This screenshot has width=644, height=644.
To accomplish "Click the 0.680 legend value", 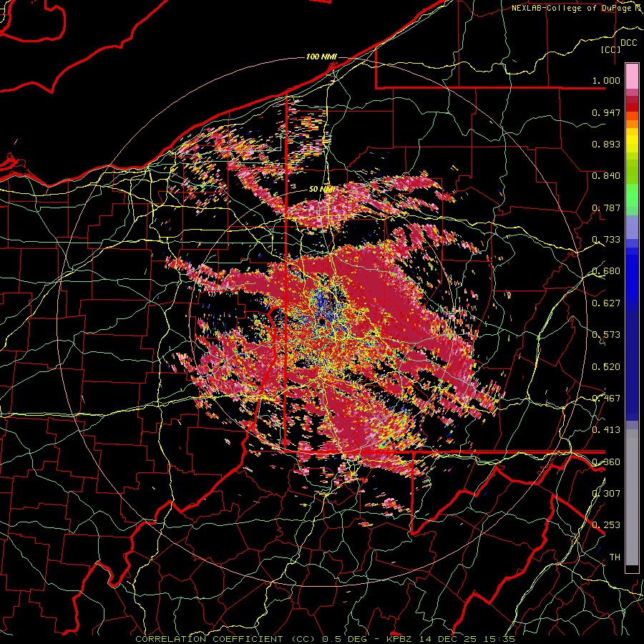I will point(606,271).
